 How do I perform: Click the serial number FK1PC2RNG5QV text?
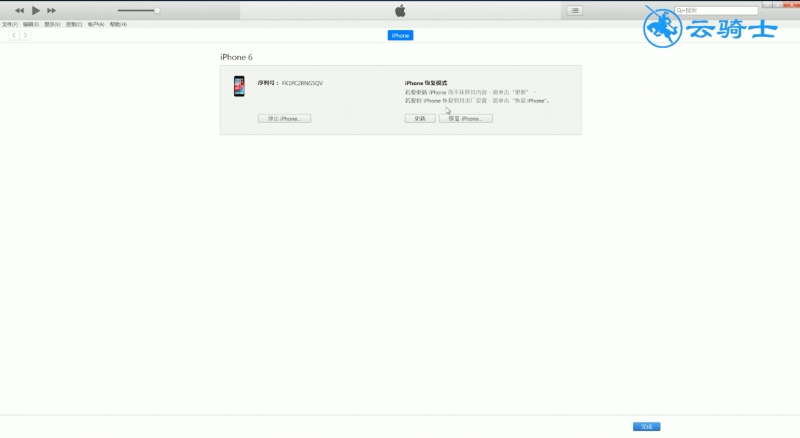click(x=302, y=83)
